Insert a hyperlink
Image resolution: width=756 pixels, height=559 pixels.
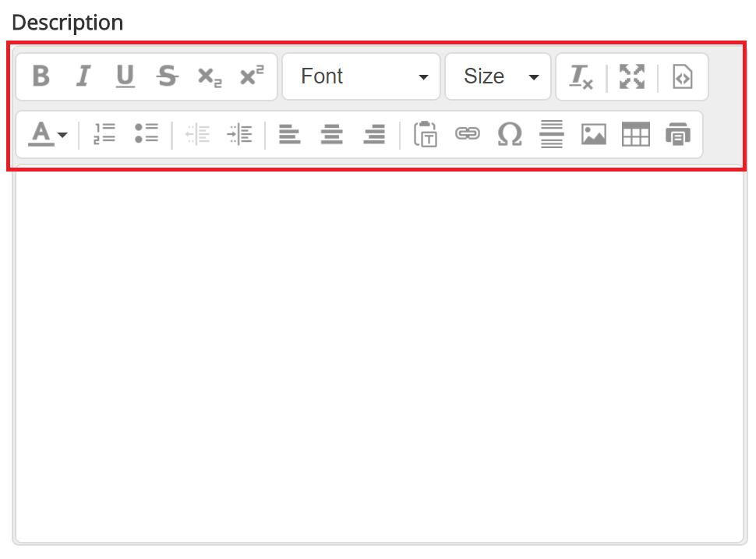click(x=468, y=134)
